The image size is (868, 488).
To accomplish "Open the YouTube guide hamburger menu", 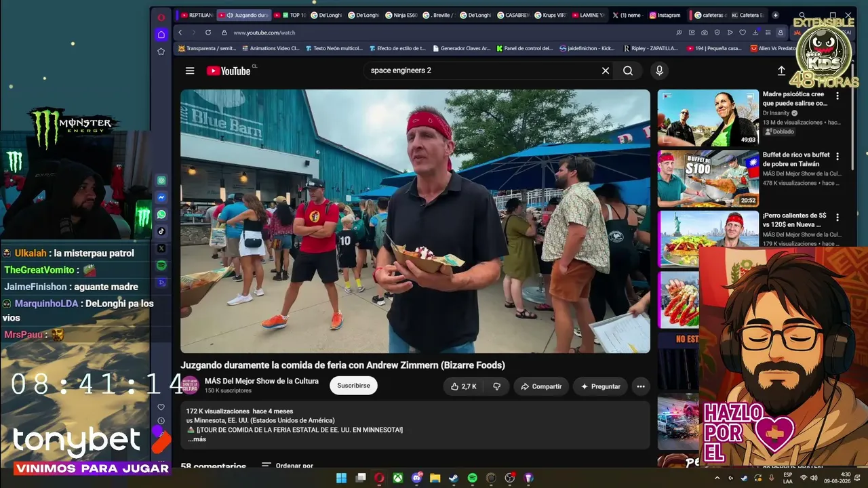I will click(190, 70).
